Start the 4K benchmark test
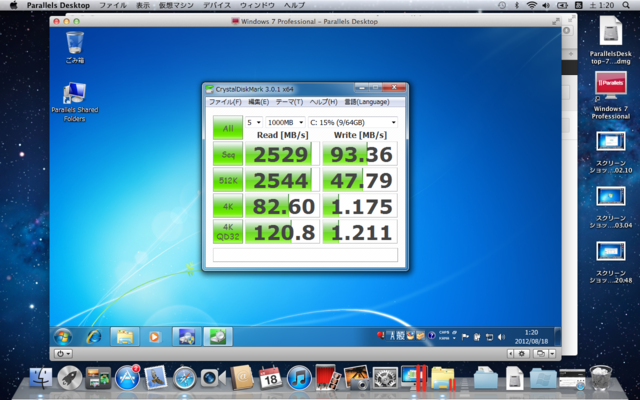640x400 pixels. coord(228,206)
